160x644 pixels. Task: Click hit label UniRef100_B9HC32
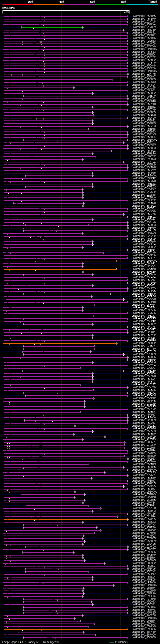(143, 200)
